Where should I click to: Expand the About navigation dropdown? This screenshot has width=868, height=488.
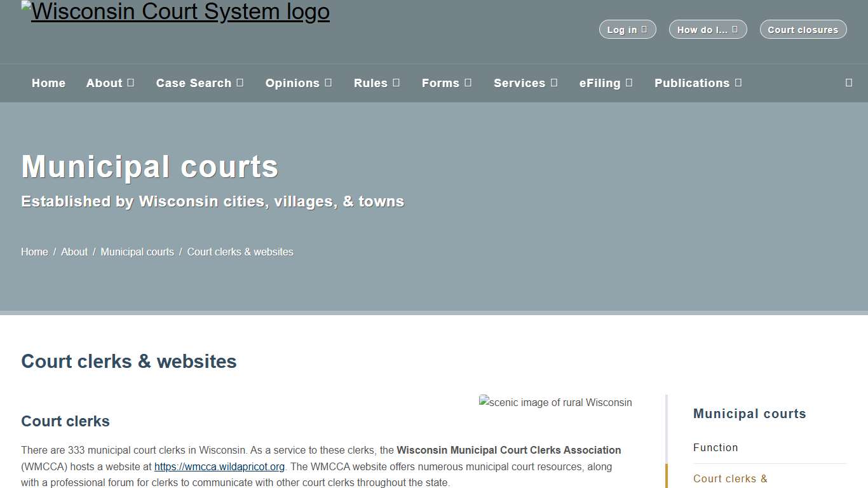[110, 83]
